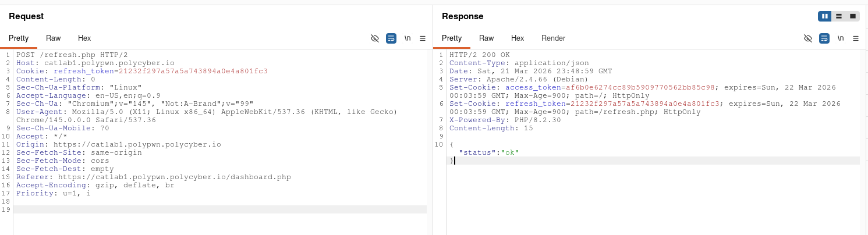Image resolution: width=868 pixels, height=235 pixels.
Task: Click the Accept-Language header line
Action: [x=88, y=95]
